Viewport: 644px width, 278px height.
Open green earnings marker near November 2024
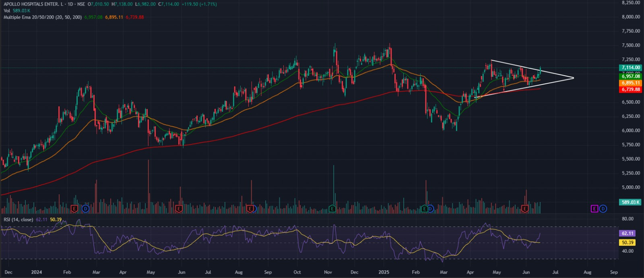click(333, 208)
